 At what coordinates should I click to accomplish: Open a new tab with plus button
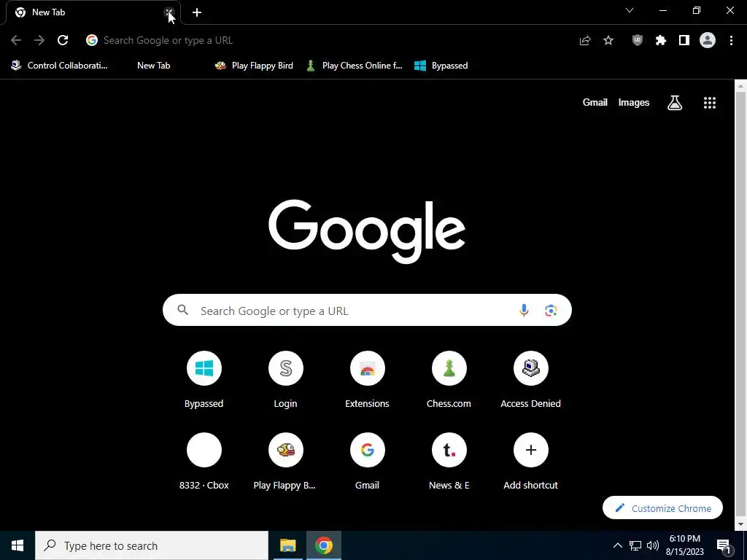(197, 13)
